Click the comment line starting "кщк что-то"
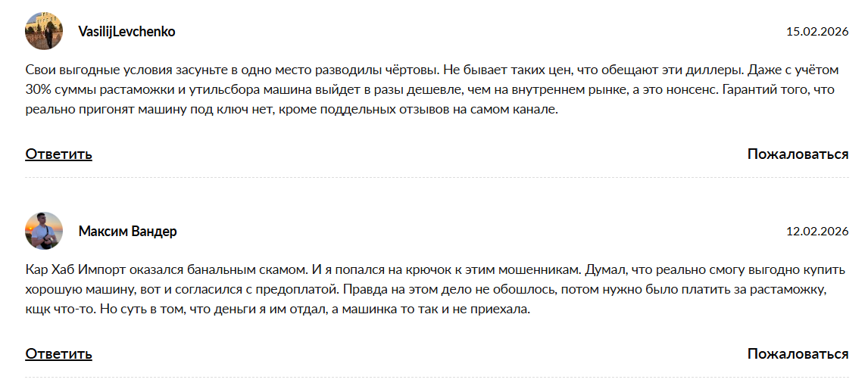 [x=227, y=310]
